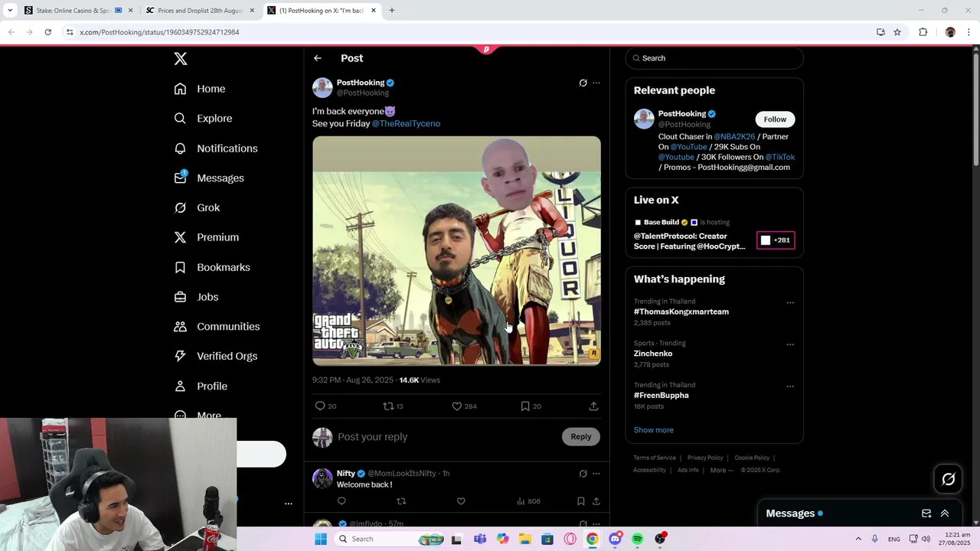Expand footer More menu
The width and height of the screenshot is (980, 551).
click(x=721, y=470)
